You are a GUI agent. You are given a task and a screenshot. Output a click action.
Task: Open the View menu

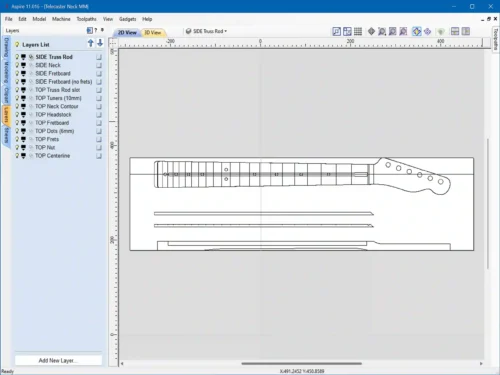(108, 19)
